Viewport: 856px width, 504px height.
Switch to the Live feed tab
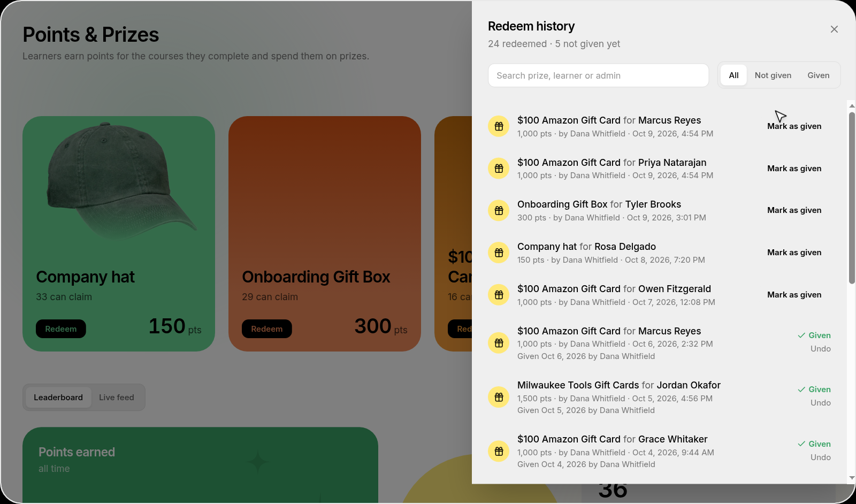[117, 398]
